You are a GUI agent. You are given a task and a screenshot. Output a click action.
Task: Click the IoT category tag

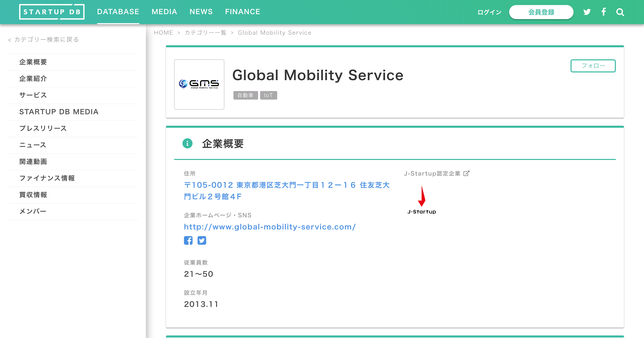(268, 95)
